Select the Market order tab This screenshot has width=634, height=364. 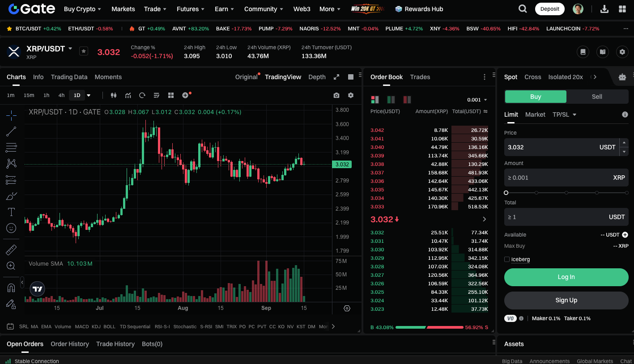(x=535, y=114)
